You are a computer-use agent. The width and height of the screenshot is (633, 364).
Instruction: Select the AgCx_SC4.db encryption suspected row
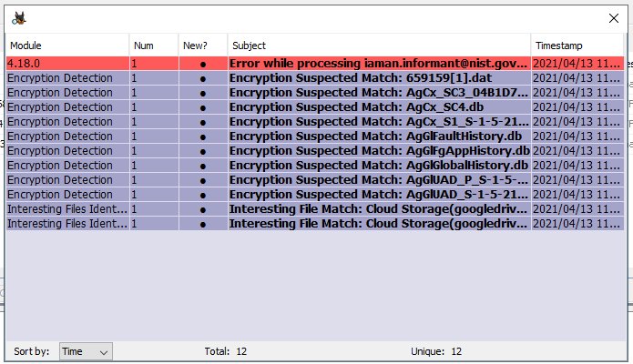pos(315,107)
